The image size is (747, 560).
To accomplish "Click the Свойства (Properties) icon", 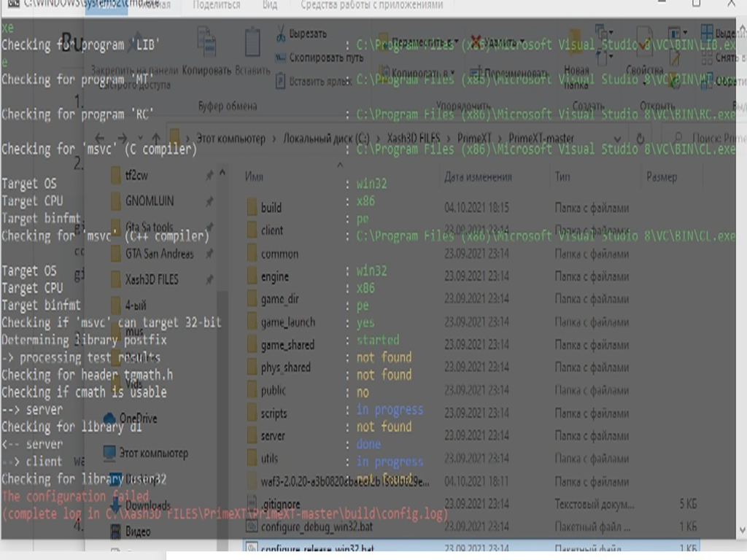I will point(644,44).
